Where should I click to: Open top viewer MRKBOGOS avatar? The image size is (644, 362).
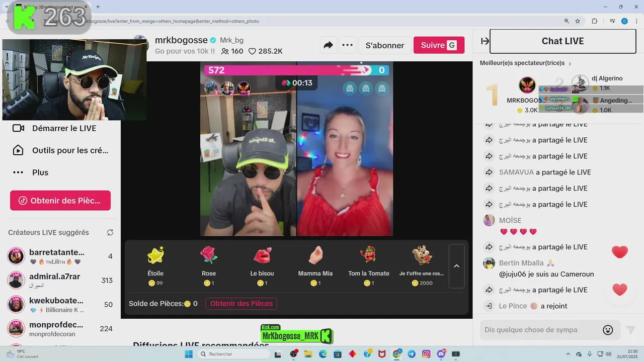[527, 85]
